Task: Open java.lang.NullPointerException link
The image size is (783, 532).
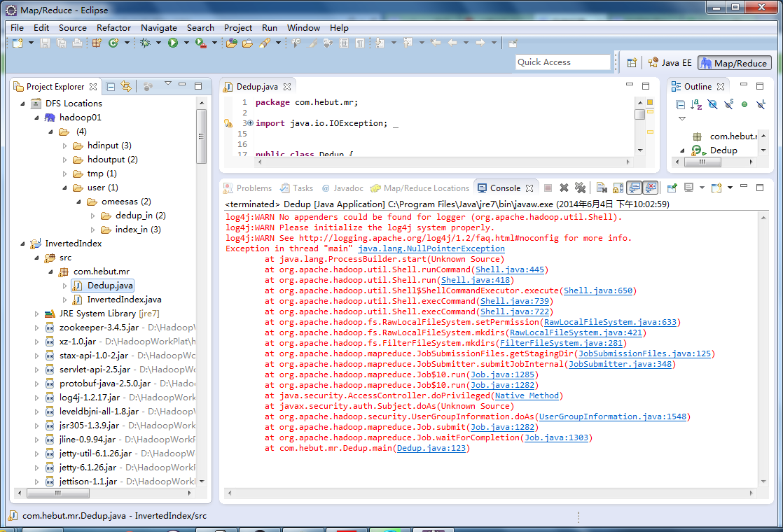Action: coord(431,248)
